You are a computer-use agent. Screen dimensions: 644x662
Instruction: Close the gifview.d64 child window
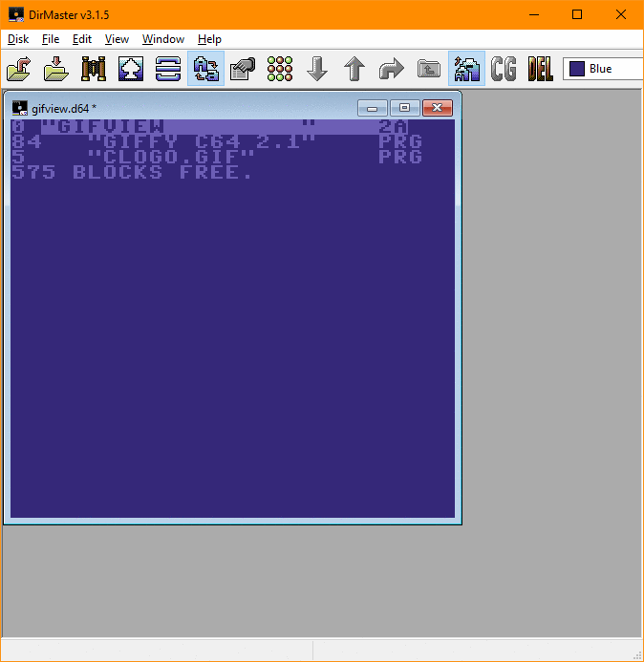(438, 108)
